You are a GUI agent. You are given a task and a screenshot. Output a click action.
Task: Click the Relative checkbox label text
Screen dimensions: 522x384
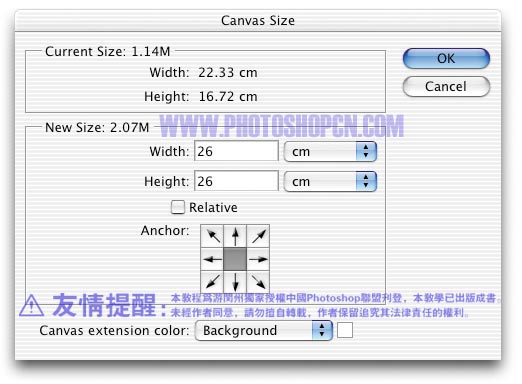tap(213, 208)
